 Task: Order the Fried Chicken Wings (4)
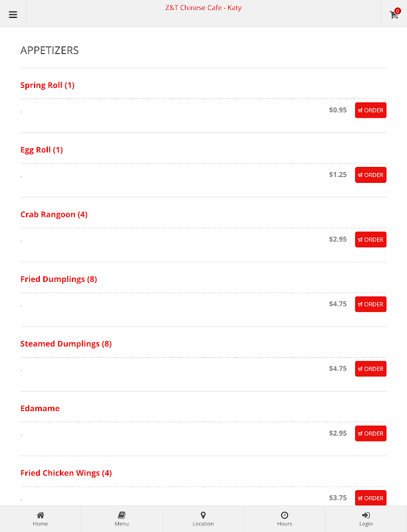tap(370, 497)
